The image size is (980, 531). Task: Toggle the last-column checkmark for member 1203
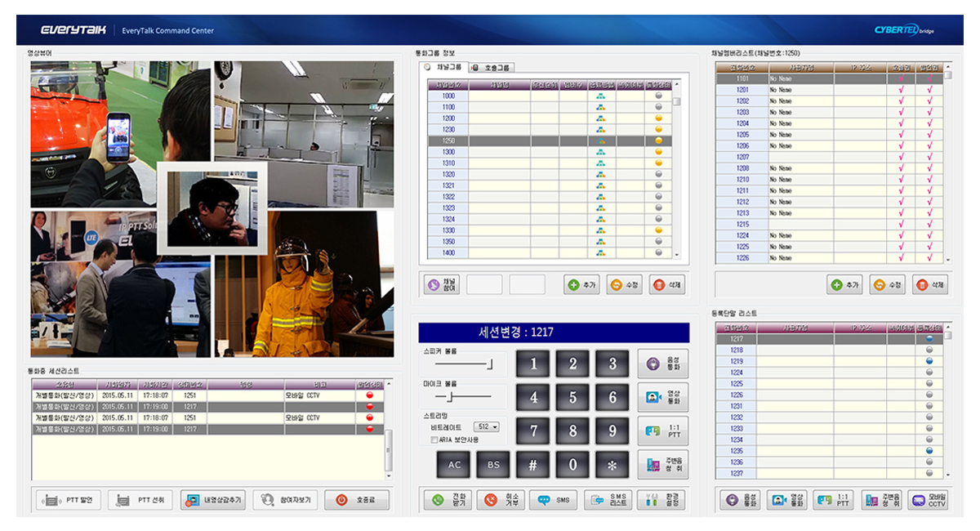(929, 112)
